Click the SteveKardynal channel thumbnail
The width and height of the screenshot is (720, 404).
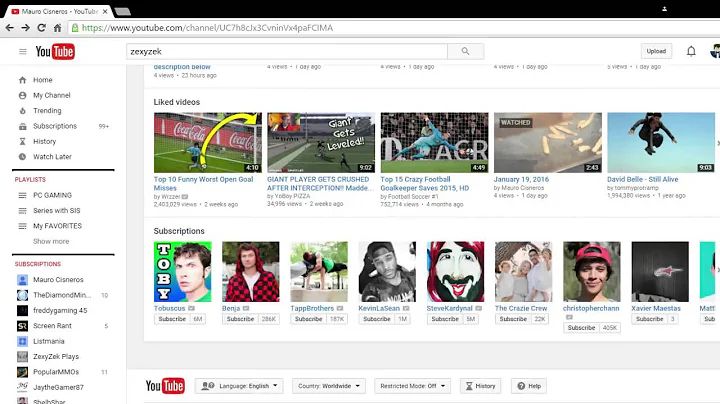point(456,272)
